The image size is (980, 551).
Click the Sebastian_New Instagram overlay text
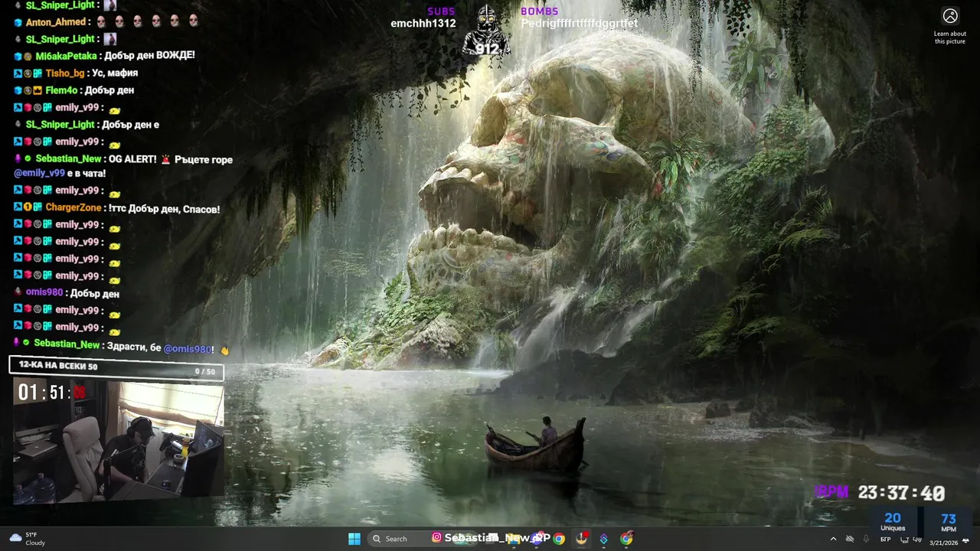(x=497, y=538)
